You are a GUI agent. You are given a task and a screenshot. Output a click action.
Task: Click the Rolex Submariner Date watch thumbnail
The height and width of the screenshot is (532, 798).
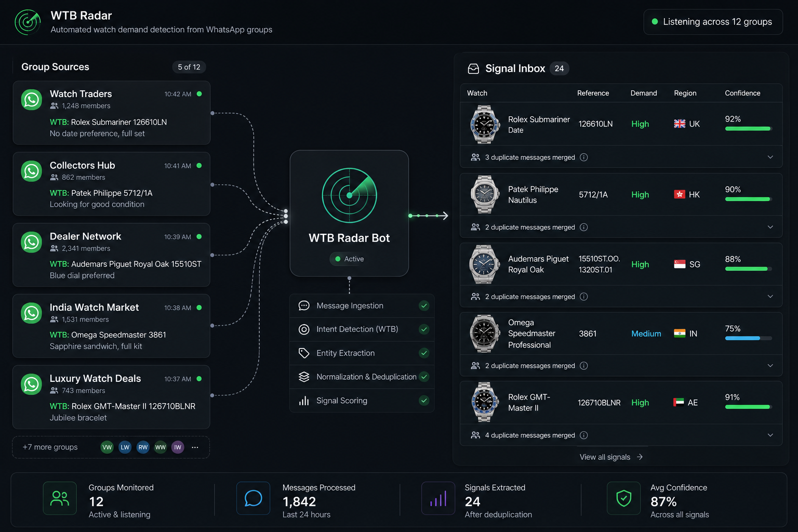coord(484,124)
